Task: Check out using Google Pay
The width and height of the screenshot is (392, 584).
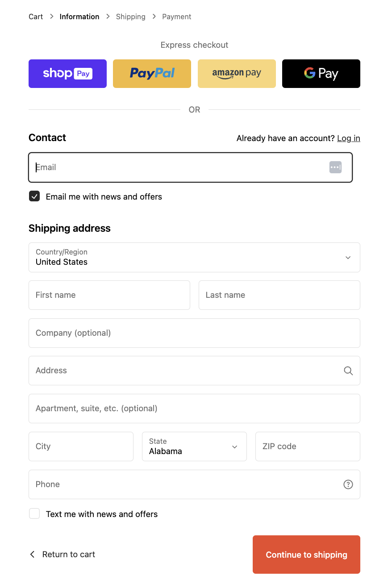Action: (x=321, y=74)
